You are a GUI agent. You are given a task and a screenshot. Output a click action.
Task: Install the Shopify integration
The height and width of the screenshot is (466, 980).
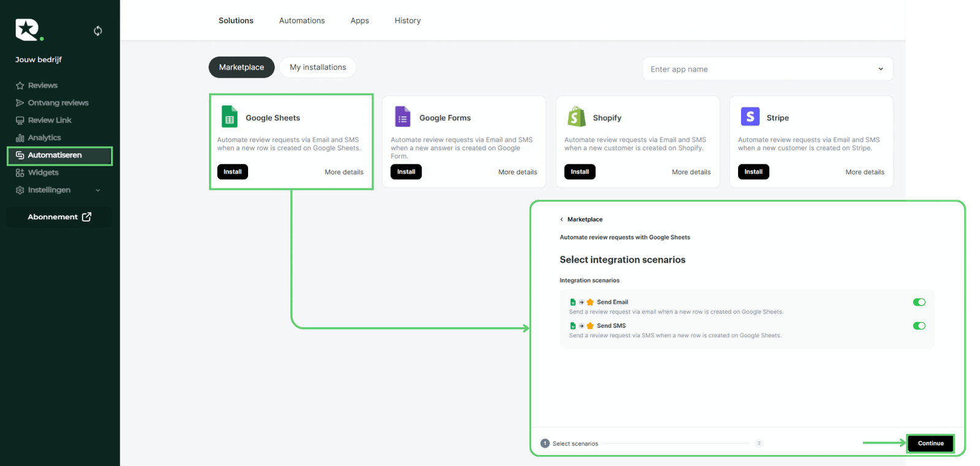[579, 172]
